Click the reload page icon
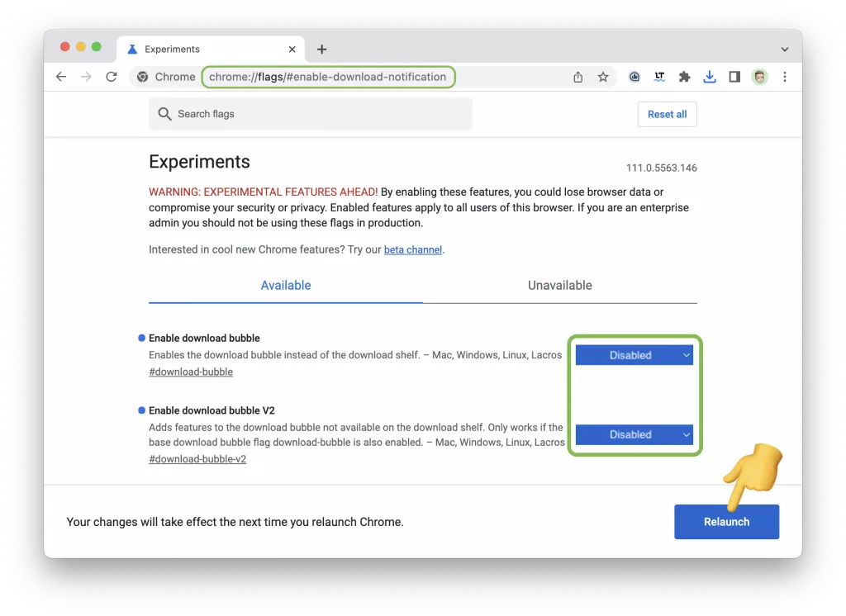This screenshot has width=846, height=616. coord(112,76)
